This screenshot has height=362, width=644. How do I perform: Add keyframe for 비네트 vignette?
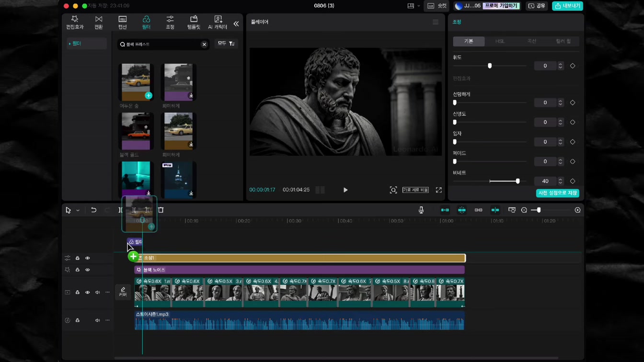coord(573,181)
